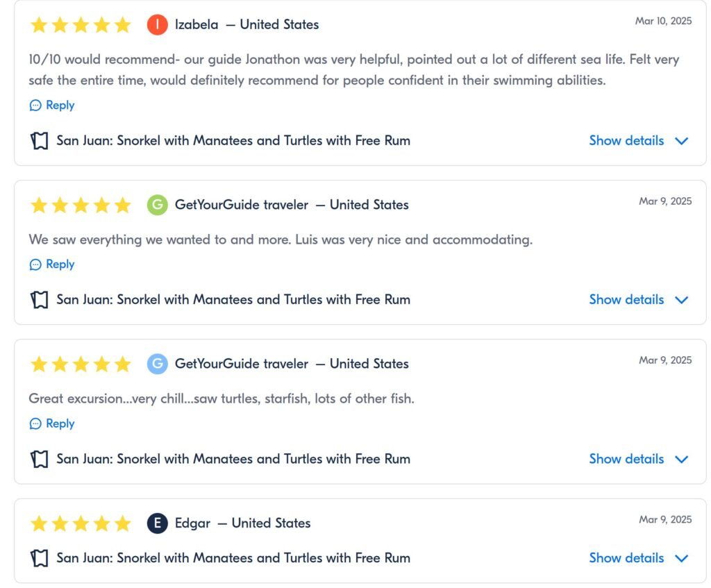Click green G avatar of GetYourGuide traveler
Image resolution: width=711 pixels, height=588 pixels.
tap(158, 205)
